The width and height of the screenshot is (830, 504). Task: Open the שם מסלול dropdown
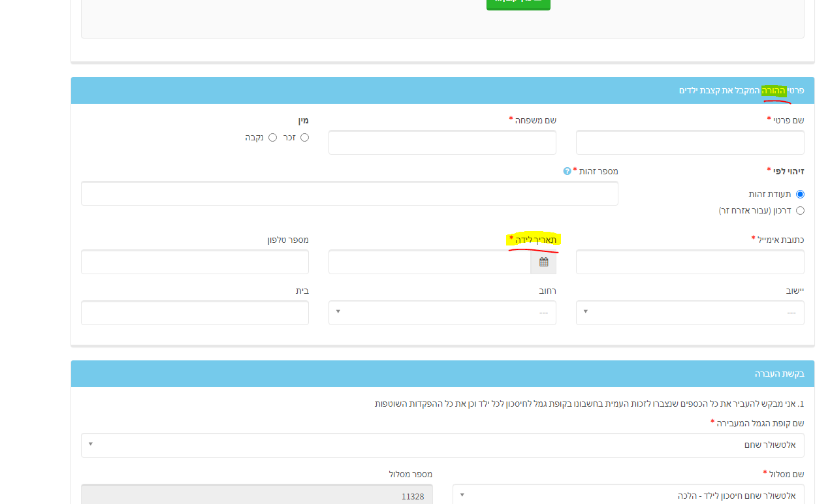[x=628, y=495]
